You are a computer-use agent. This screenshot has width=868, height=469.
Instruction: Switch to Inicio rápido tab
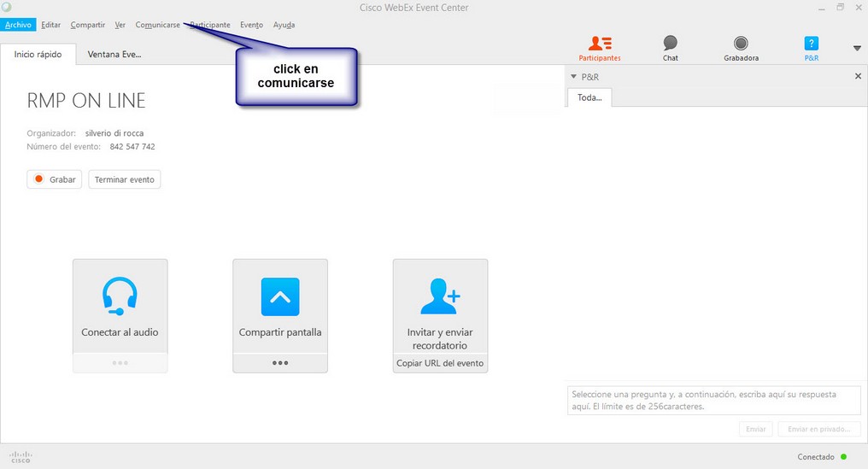coord(38,55)
